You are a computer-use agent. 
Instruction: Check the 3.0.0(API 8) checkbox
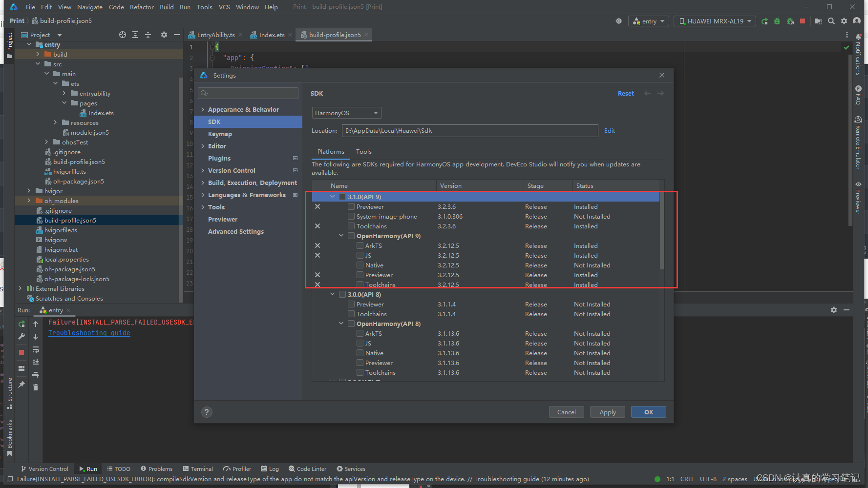342,294
